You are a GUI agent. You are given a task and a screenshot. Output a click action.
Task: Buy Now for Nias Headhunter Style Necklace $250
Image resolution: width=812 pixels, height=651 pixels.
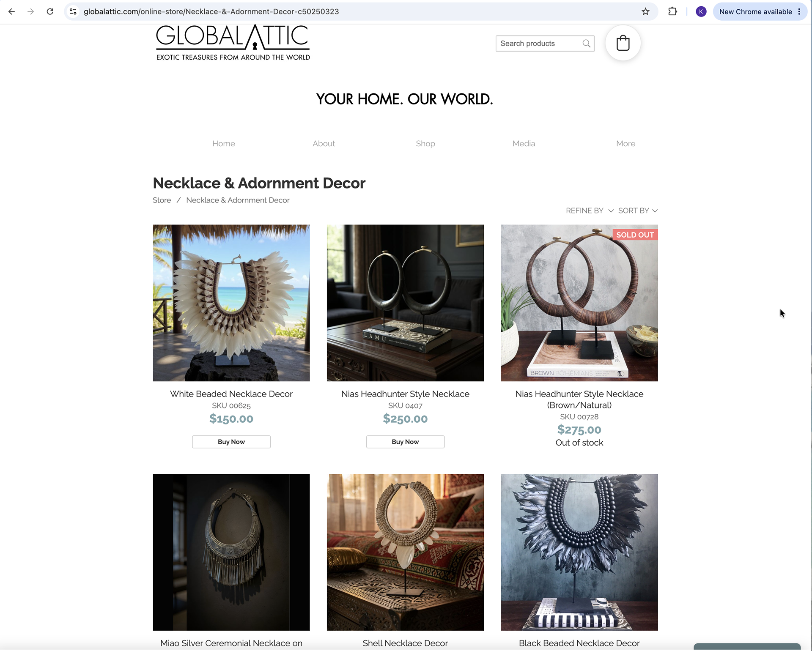[x=405, y=442]
